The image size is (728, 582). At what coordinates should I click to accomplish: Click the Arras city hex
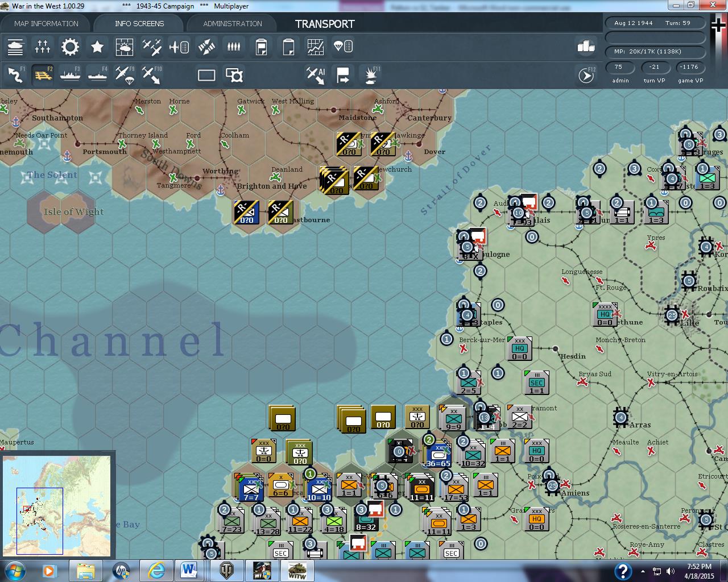click(x=622, y=417)
